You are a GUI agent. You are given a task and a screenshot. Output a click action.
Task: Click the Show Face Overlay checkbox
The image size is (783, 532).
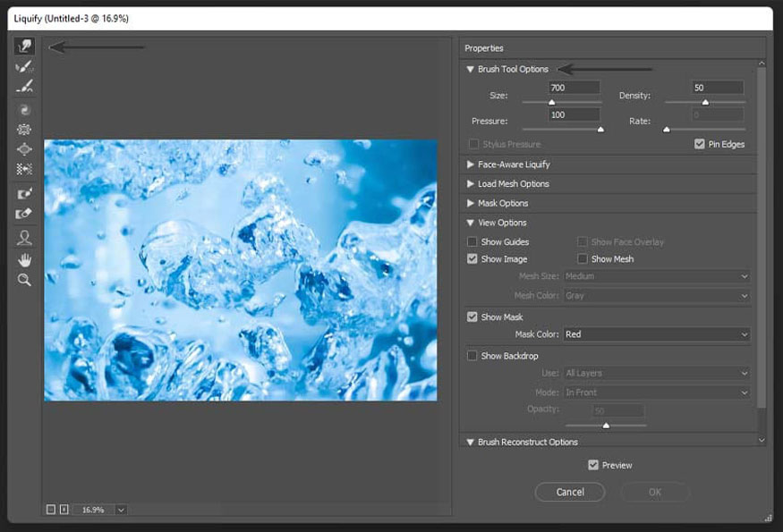(583, 242)
